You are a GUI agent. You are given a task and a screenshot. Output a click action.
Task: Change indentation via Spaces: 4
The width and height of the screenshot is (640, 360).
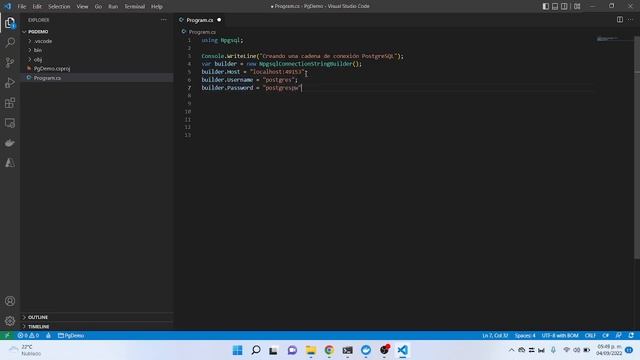pos(525,336)
